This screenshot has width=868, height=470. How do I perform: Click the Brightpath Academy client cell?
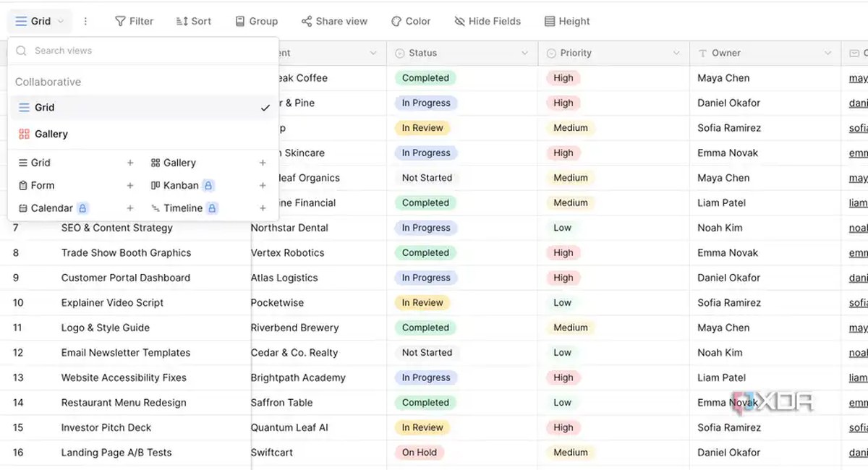tap(319, 377)
